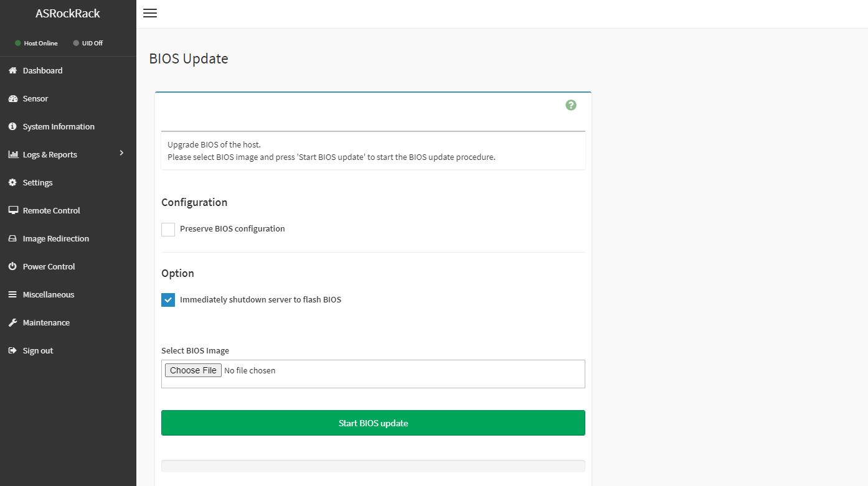Click the BIOS update progress bar
Screen dimensions: 868x486
tap(373, 466)
